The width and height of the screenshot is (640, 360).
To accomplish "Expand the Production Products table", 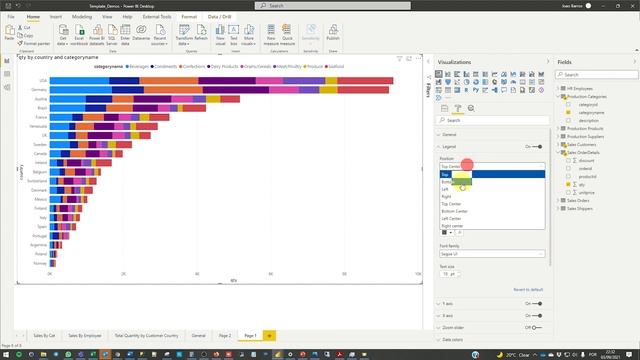I will (x=558, y=128).
